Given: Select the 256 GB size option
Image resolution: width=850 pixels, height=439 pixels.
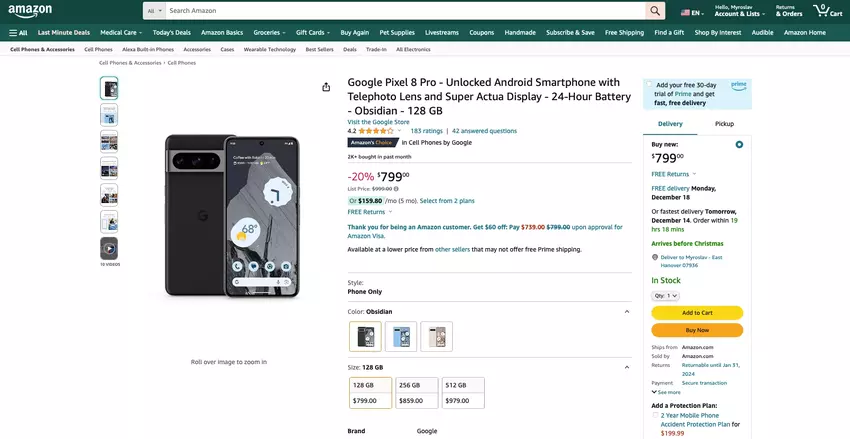Looking at the screenshot, I should (416, 393).
